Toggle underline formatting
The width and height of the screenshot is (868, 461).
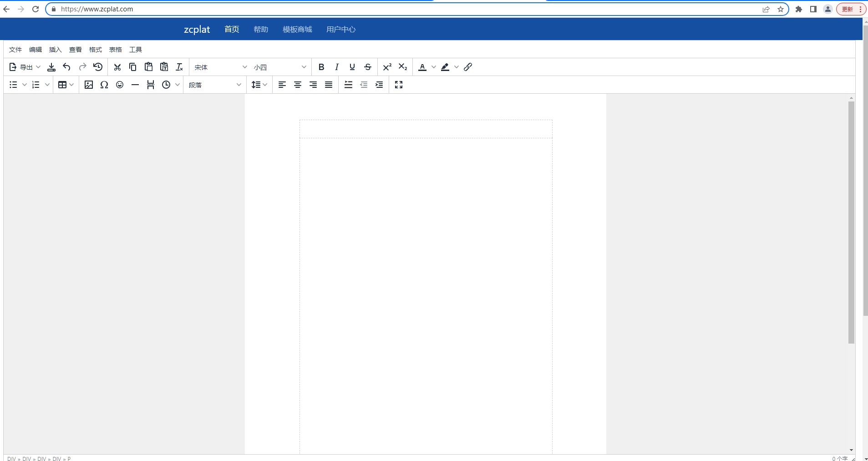352,67
